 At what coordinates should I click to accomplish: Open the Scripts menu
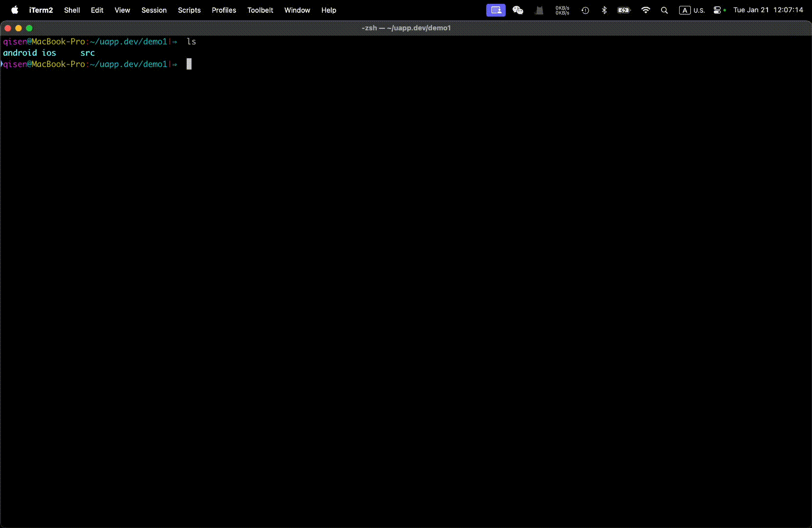pos(189,10)
